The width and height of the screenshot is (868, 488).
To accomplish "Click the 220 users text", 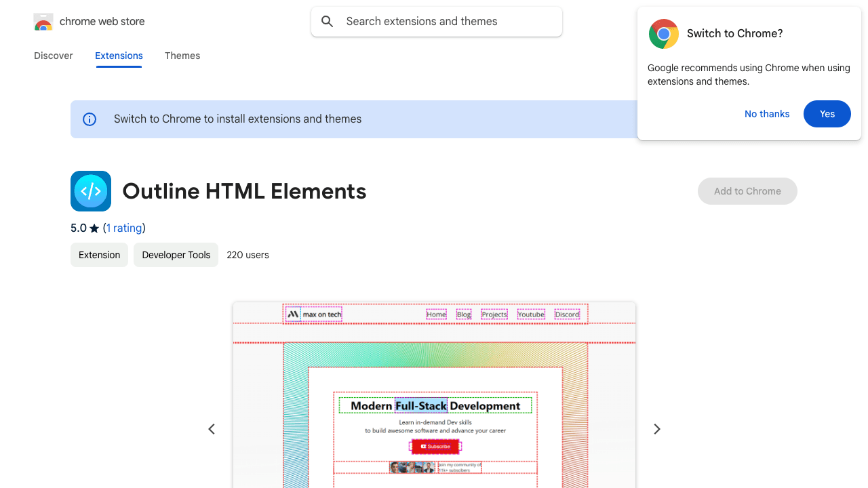I will [x=248, y=255].
